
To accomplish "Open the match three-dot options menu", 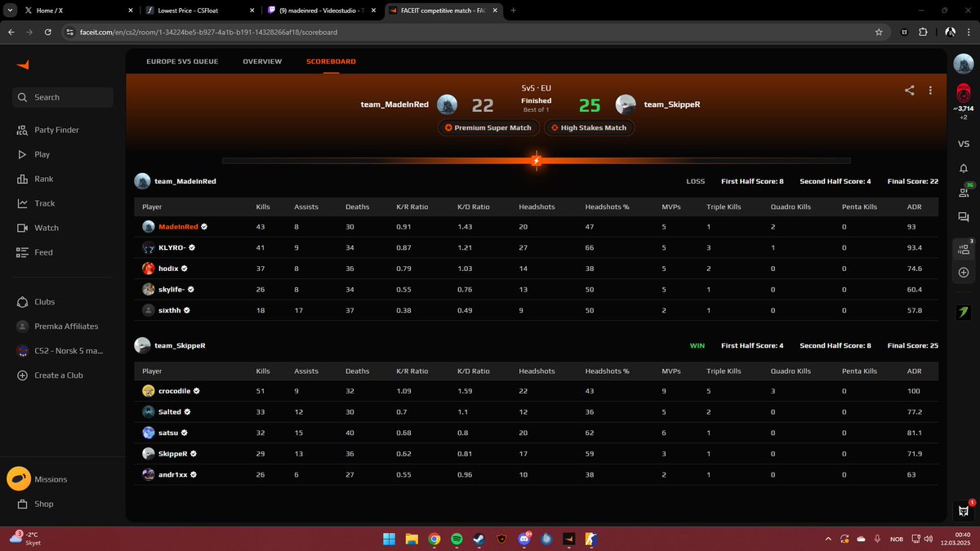I will [930, 91].
